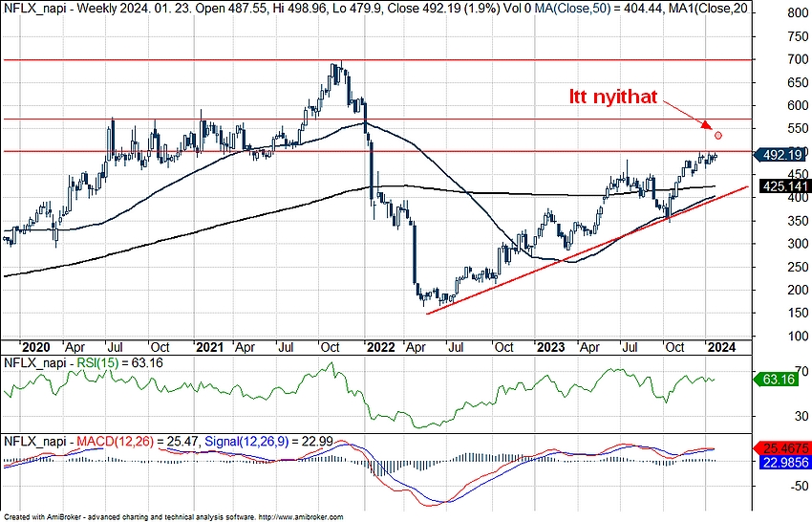Image resolution: width=812 pixels, height=522 pixels.
Task: Click the 250 price axis label
Action: click(x=798, y=267)
